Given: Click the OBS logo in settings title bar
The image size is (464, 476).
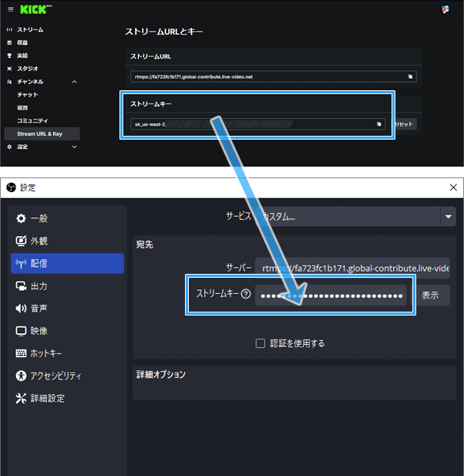Looking at the screenshot, I should [11, 187].
